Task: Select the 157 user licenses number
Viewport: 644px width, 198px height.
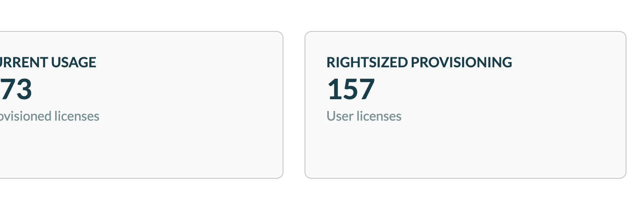Action: (351, 89)
